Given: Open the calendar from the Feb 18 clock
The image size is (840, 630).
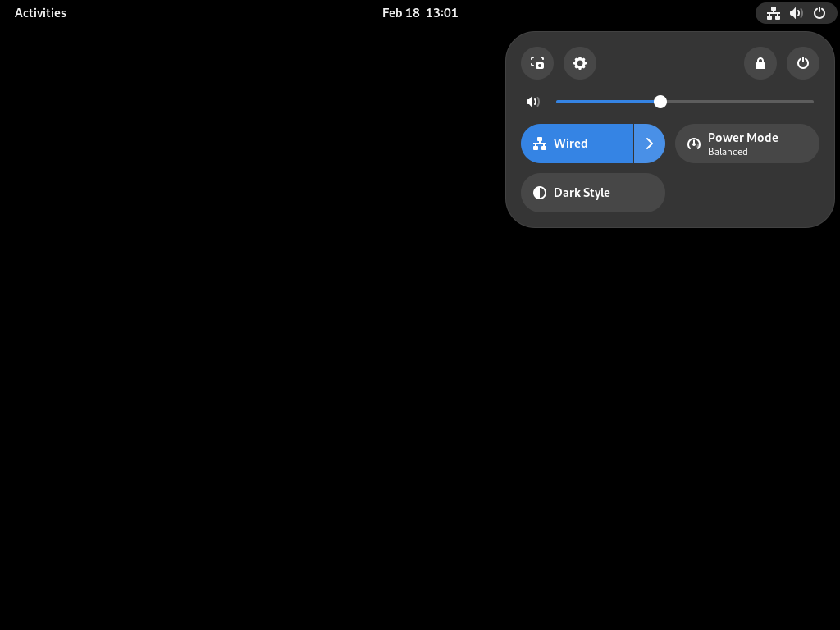Looking at the screenshot, I should click(420, 13).
